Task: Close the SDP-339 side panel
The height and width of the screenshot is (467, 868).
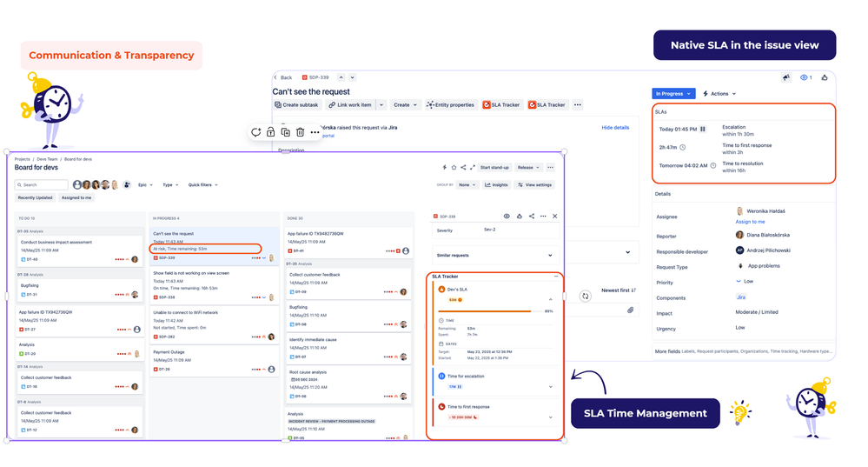Action: (554, 216)
